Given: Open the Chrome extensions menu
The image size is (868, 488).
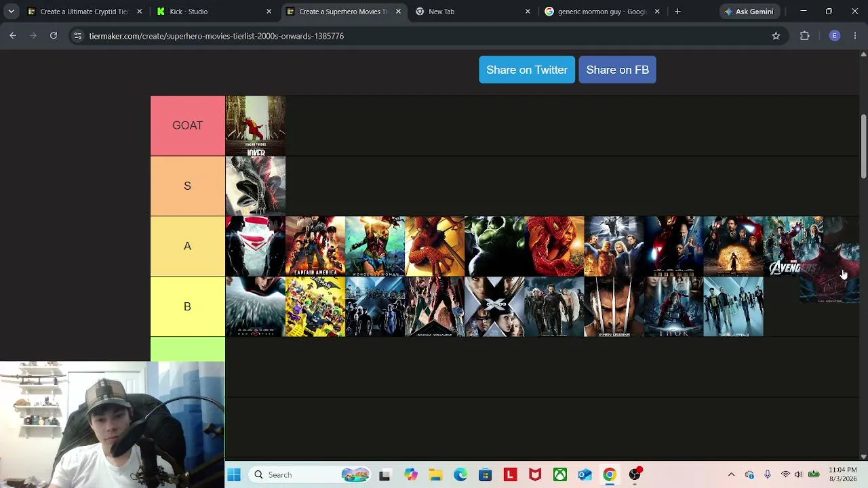Looking at the screenshot, I should pos(805,36).
